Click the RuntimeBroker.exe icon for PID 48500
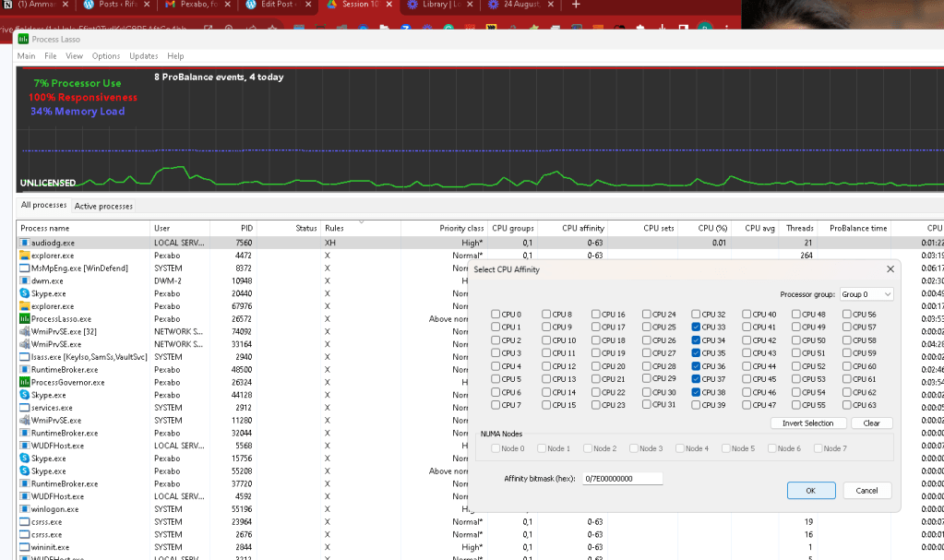The width and height of the screenshot is (944, 560). pyautogui.click(x=25, y=369)
